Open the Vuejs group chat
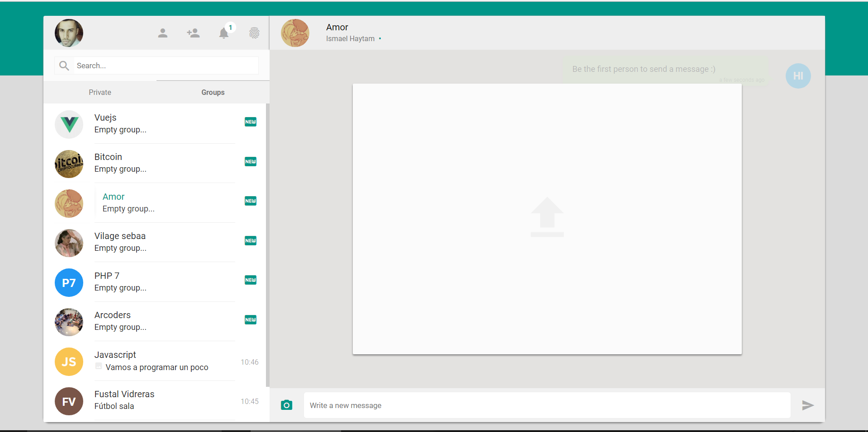868x432 pixels. 155,124
